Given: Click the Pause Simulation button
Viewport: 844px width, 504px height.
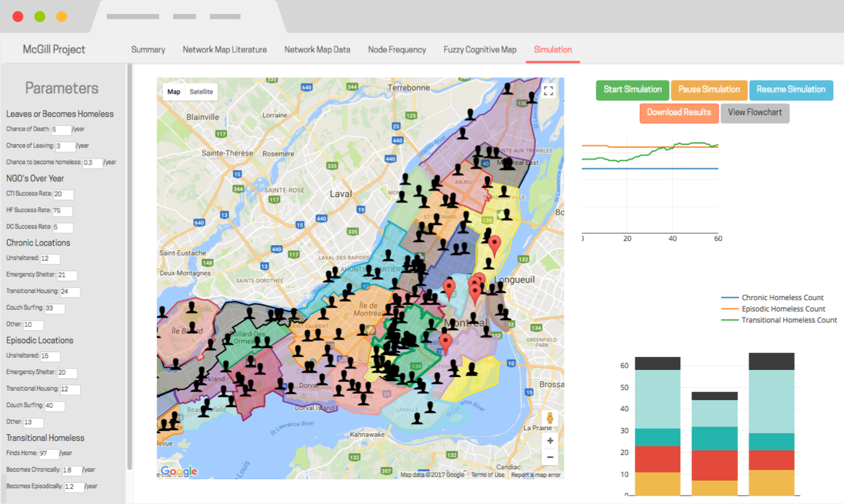Looking at the screenshot, I should click(x=709, y=90).
